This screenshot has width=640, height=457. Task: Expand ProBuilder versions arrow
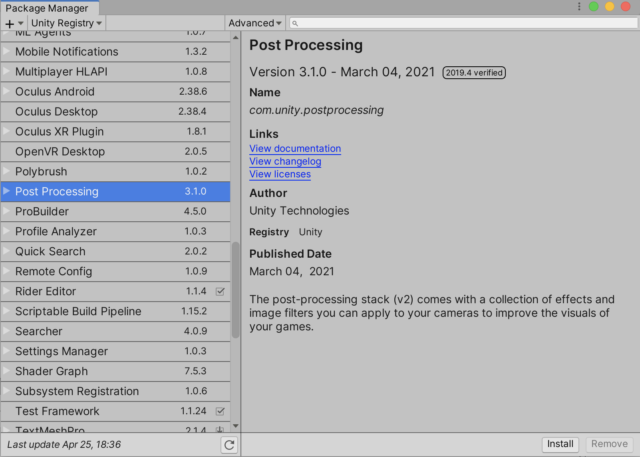pyautogui.click(x=6, y=211)
